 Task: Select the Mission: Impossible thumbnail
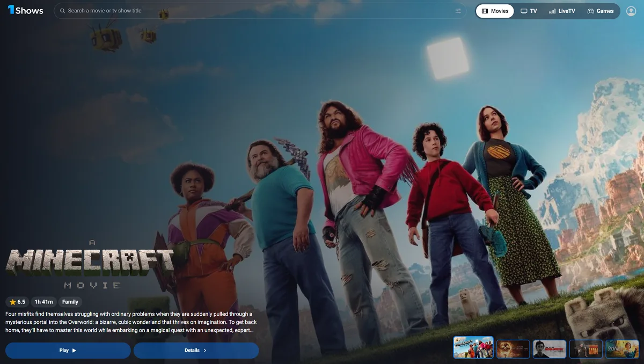550,349
